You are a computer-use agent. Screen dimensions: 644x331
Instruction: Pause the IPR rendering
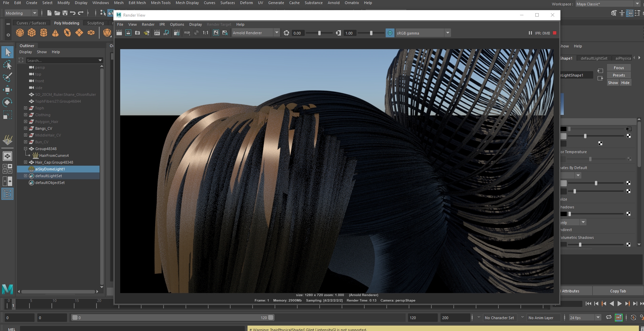click(x=530, y=33)
